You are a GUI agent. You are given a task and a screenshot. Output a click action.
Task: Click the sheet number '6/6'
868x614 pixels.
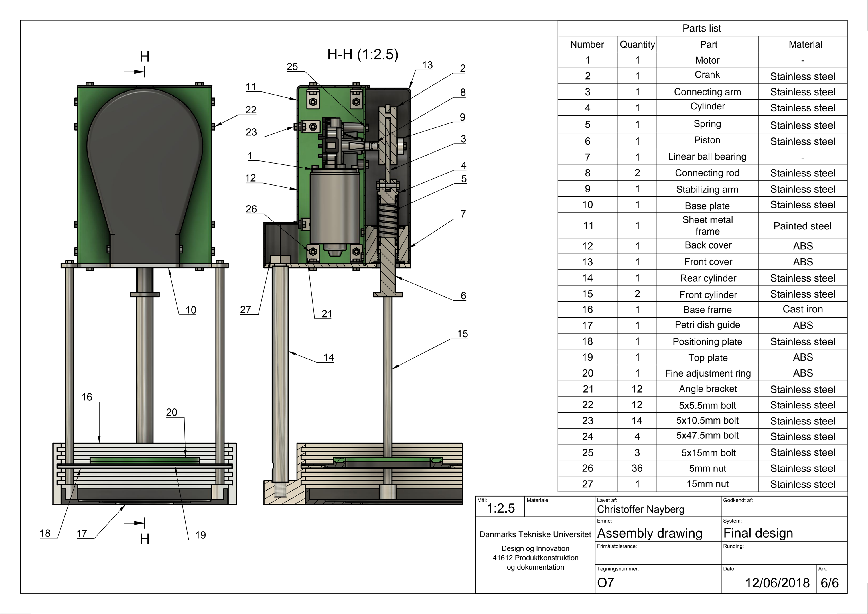tap(829, 582)
